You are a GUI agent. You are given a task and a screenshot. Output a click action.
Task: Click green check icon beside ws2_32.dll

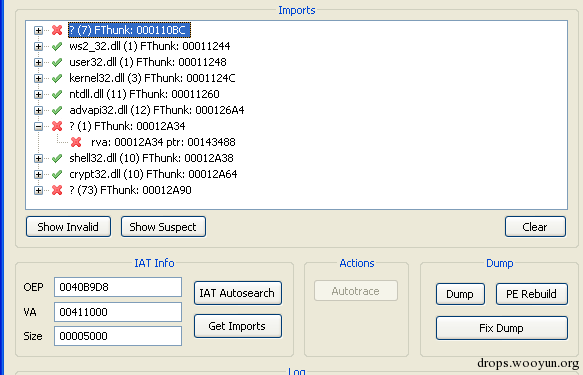click(57, 46)
